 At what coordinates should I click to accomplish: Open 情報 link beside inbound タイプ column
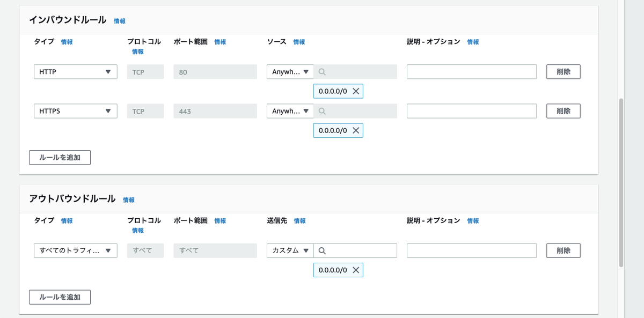tap(67, 42)
